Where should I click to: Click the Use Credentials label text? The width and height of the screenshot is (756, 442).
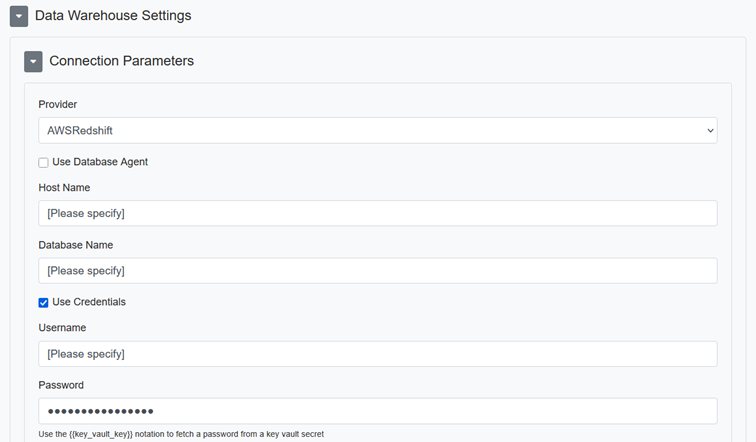(89, 302)
